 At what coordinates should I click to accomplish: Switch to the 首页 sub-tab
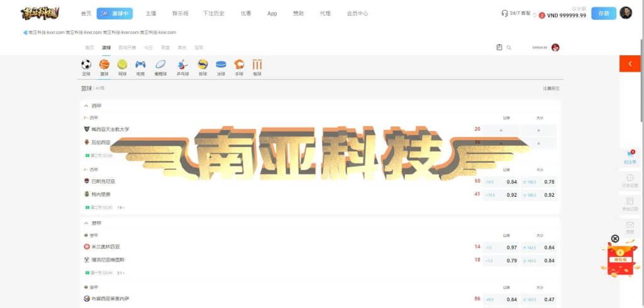(x=89, y=48)
